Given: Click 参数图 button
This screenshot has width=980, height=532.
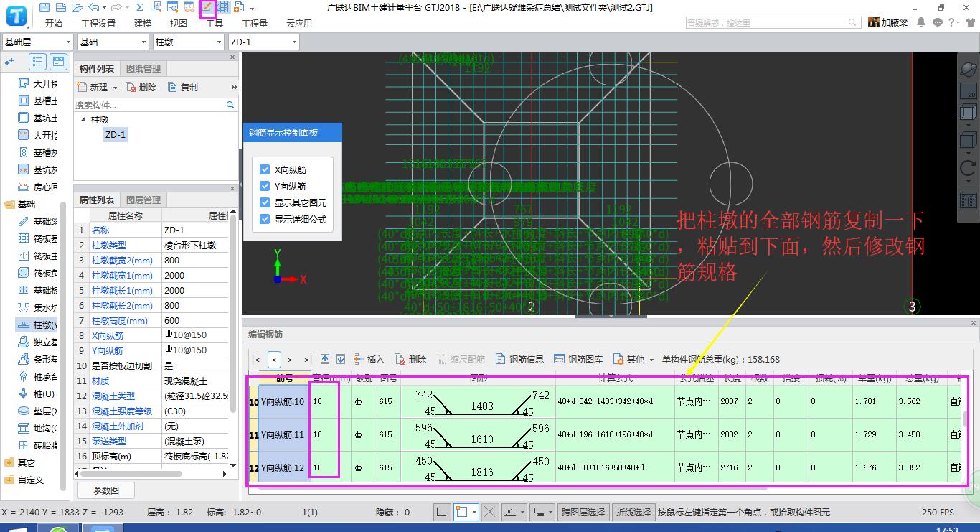Looking at the screenshot, I should point(106,491).
